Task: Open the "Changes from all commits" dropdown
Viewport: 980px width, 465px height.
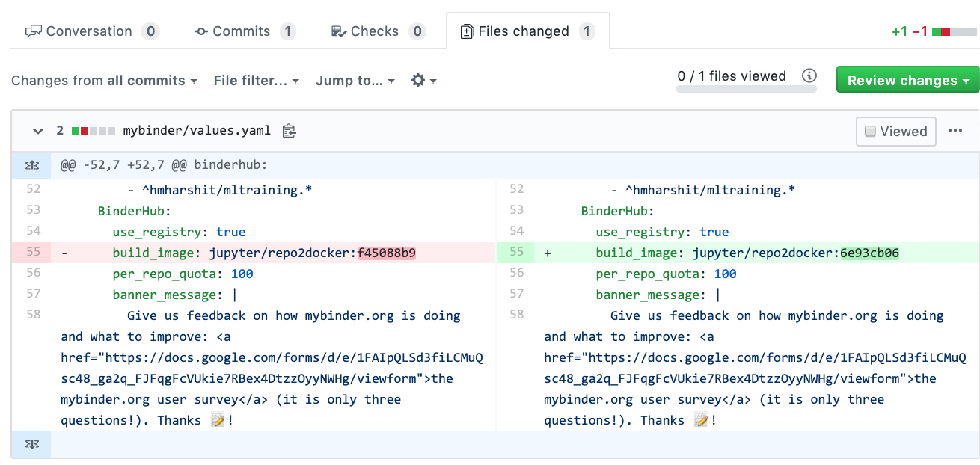Action: click(x=105, y=80)
